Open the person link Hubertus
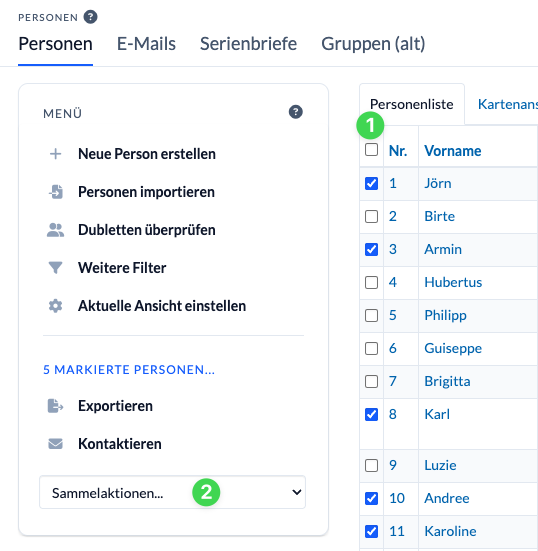Image resolution: width=538 pixels, height=551 pixels. 453,282
